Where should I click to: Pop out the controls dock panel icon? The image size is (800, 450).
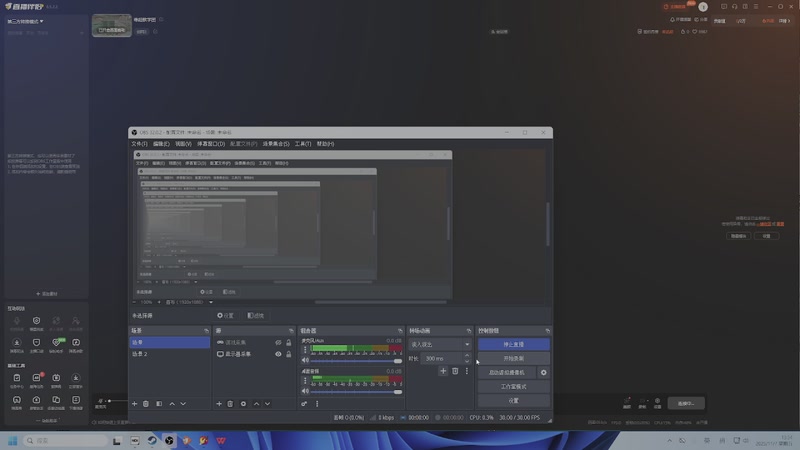547,331
